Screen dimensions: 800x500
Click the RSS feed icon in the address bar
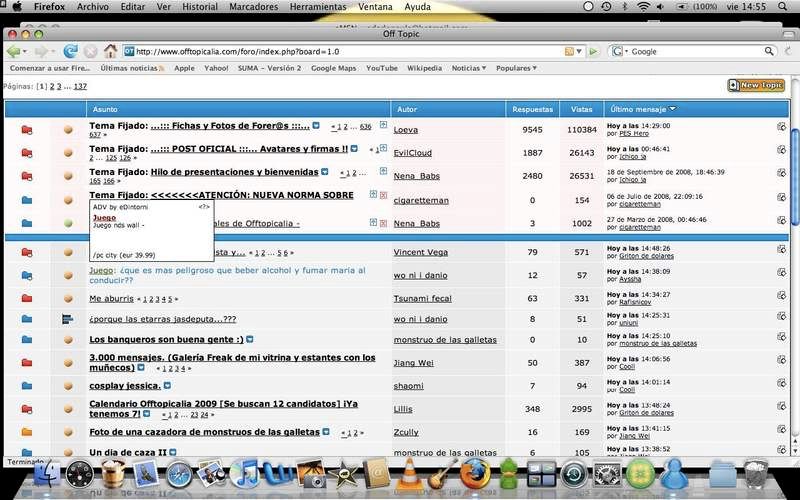(x=569, y=51)
